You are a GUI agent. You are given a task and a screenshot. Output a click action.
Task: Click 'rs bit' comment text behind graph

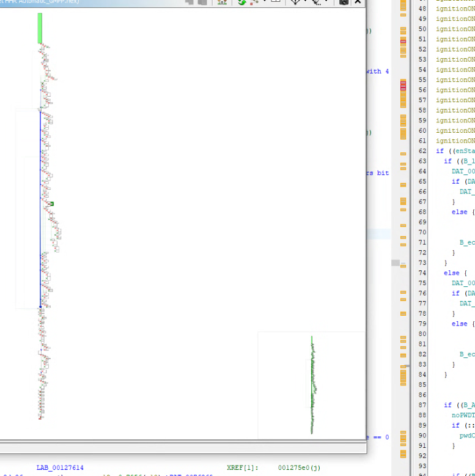[x=378, y=173]
